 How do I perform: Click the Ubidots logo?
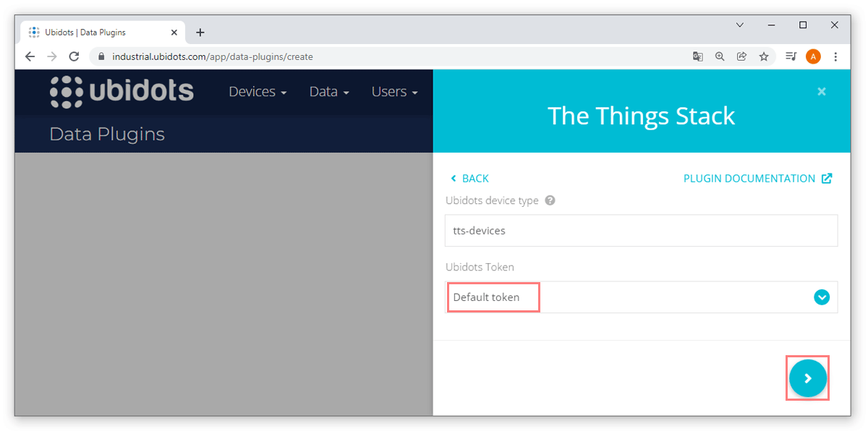[122, 92]
